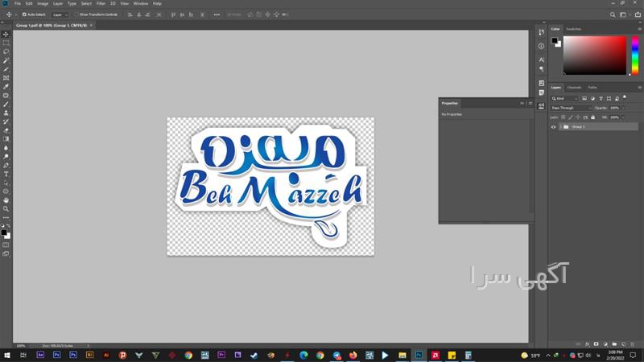This screenshot has width=644, height=362.
Task: Click the Share icon at top right
Action: coord(638,14)
